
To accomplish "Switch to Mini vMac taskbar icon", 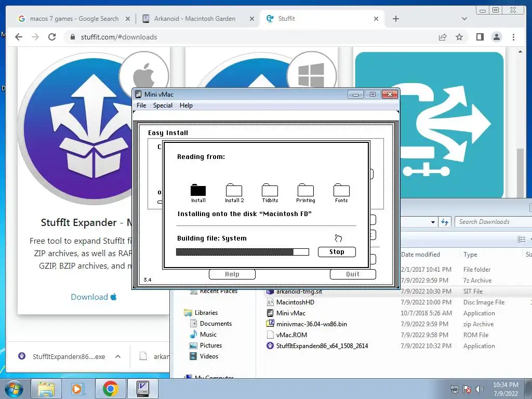I will pyautogui.click(x=142, y=389).
